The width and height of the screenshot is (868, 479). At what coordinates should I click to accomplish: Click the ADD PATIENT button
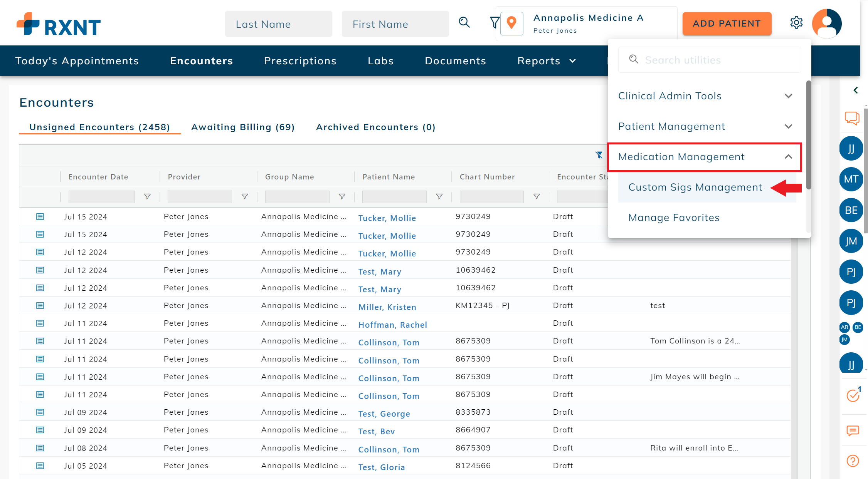(727, 24)
